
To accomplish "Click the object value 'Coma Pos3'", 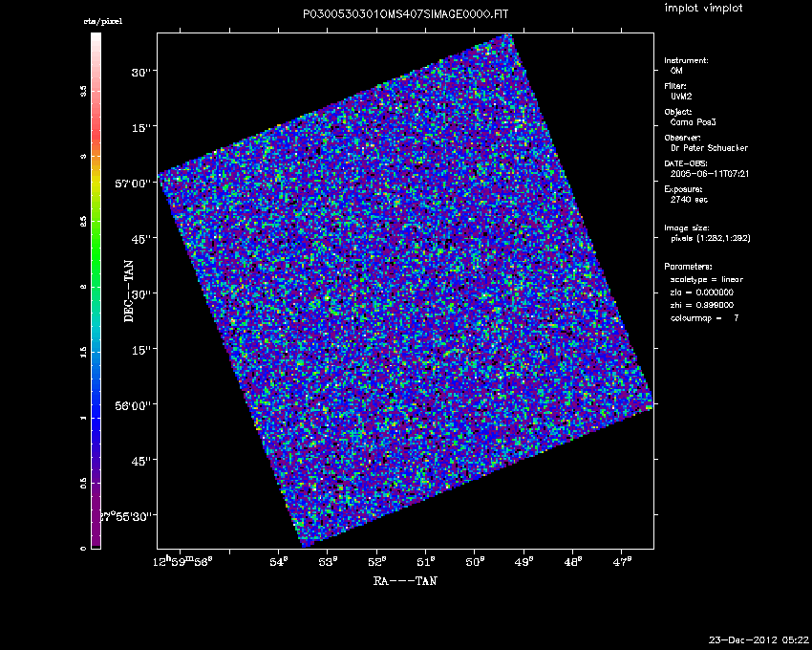I will click(x=693, y=122).
